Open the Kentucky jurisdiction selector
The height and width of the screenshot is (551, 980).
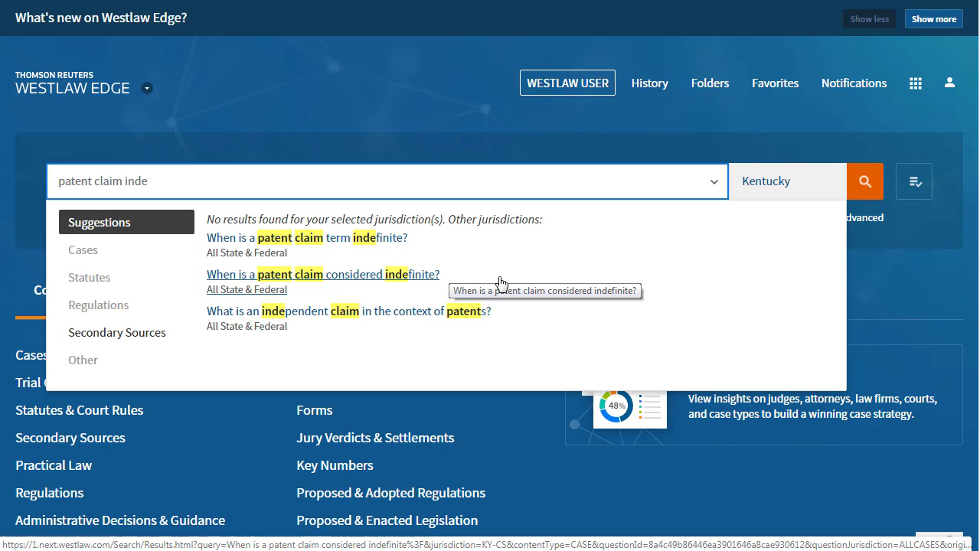(787, 181)
